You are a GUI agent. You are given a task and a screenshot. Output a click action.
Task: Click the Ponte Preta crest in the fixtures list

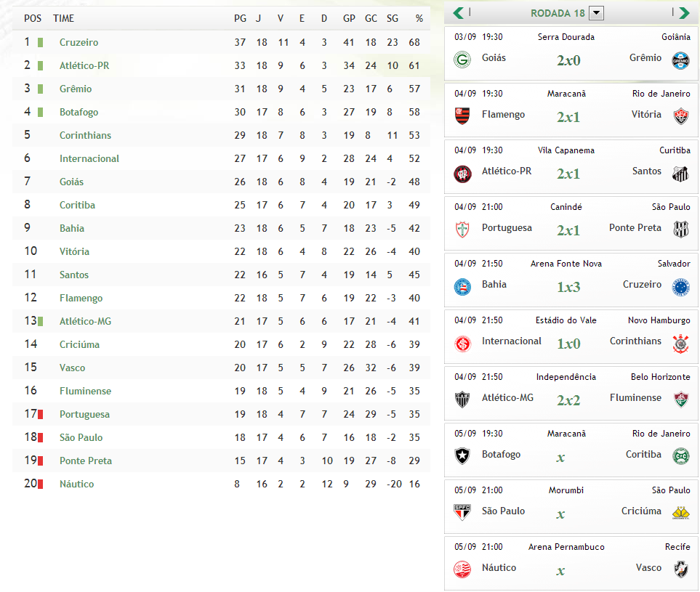680,229
